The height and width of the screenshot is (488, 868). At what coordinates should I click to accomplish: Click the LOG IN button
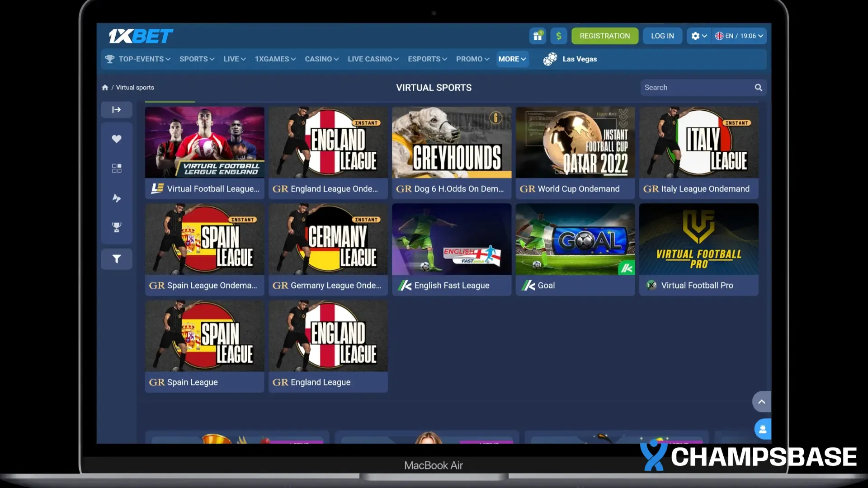coord(662,36)
